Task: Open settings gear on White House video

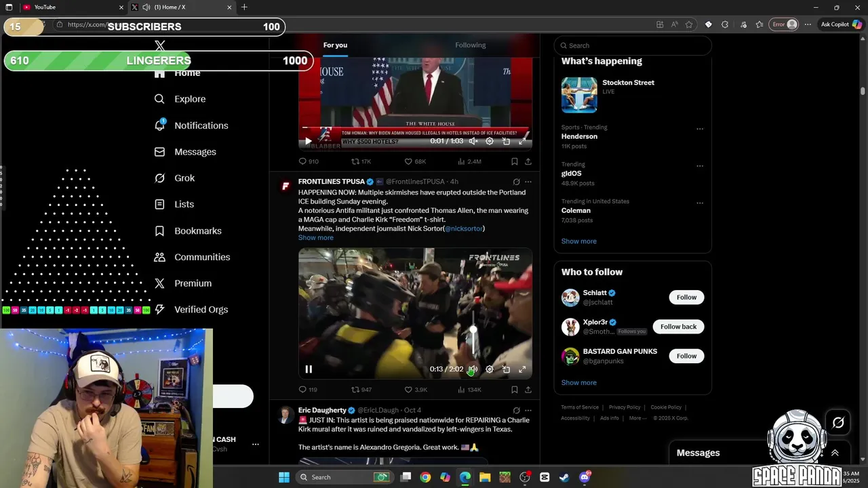Action: point(490,141)
